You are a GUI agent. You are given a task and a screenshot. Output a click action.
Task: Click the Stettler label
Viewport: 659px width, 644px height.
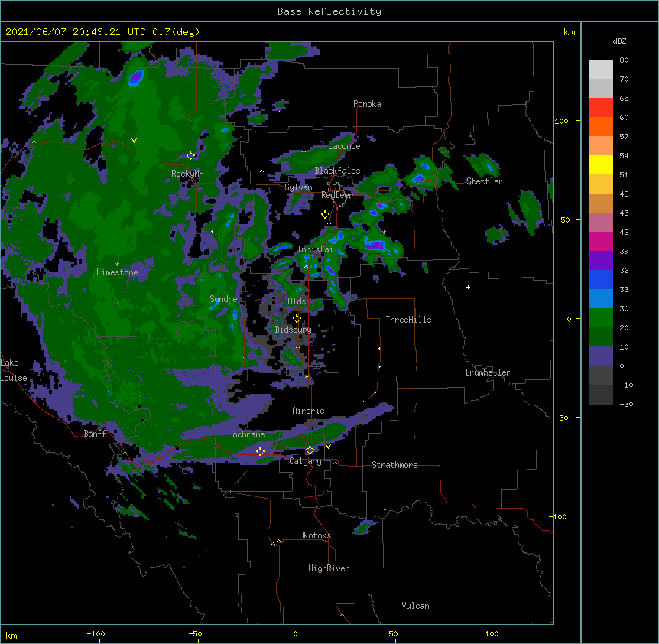tap(485, 181)
